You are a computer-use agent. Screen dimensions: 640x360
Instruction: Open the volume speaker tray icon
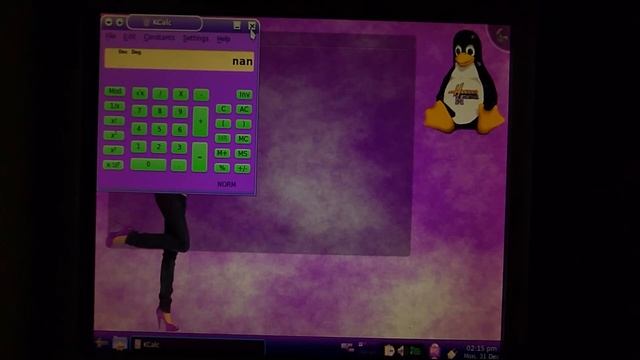[x=401, y=351]
